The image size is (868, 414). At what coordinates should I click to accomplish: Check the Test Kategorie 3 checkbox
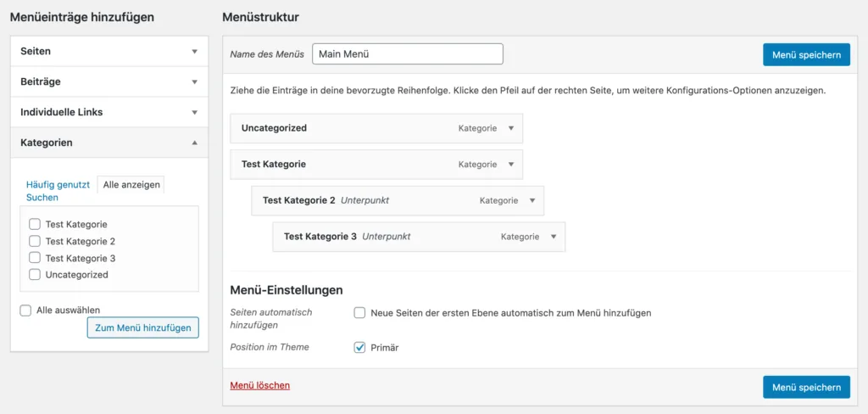35,258
